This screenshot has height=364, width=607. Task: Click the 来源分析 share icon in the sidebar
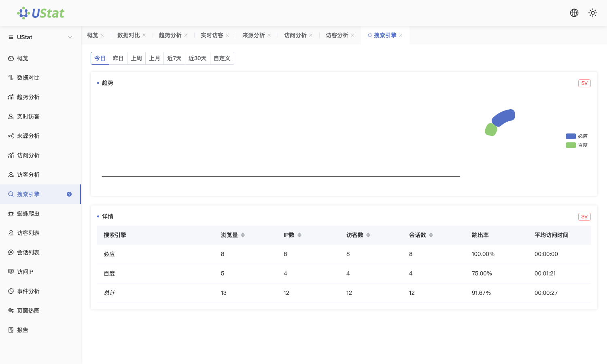tap(11, 136)
